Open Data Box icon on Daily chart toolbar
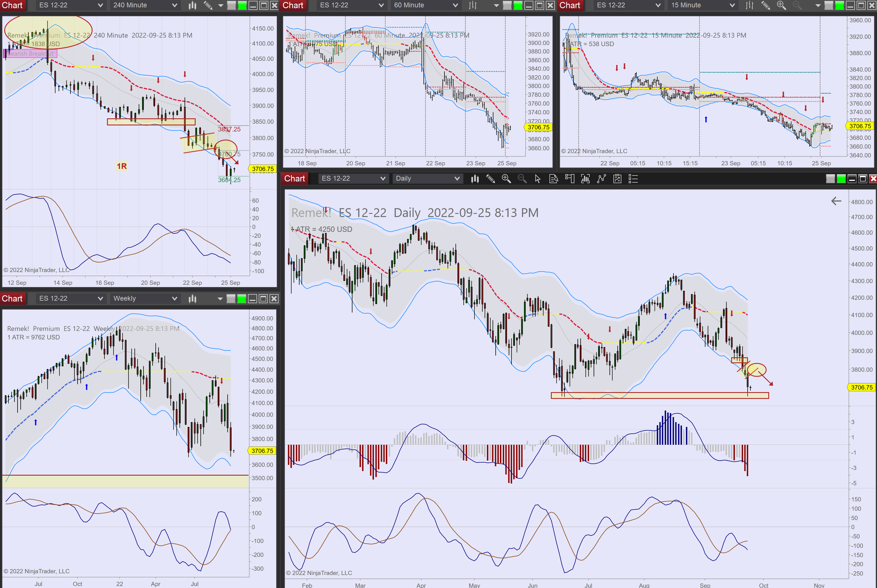 pos(554,179)
